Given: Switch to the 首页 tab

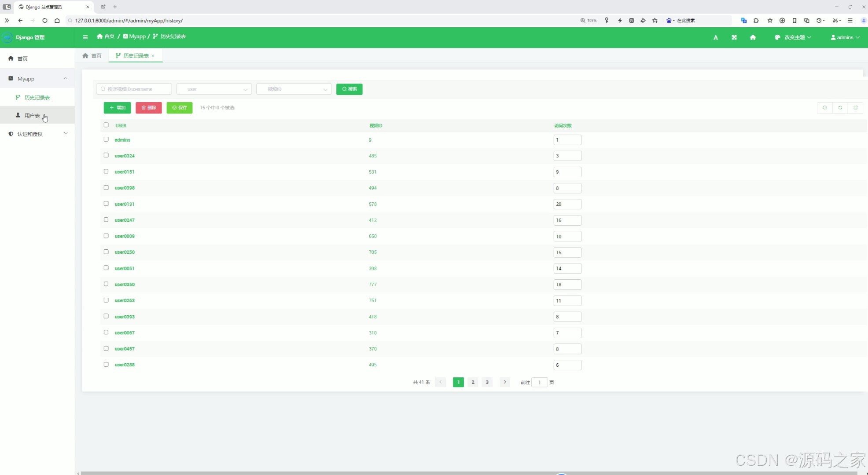Looking at the screenshot, I should tap(92, 56).
